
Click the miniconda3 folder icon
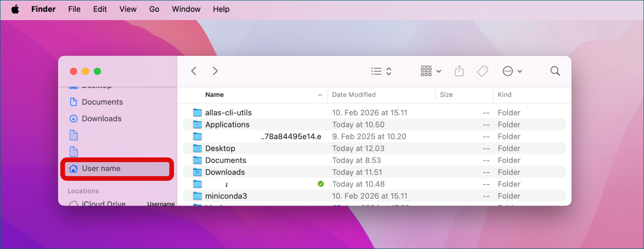click(197, 196)
